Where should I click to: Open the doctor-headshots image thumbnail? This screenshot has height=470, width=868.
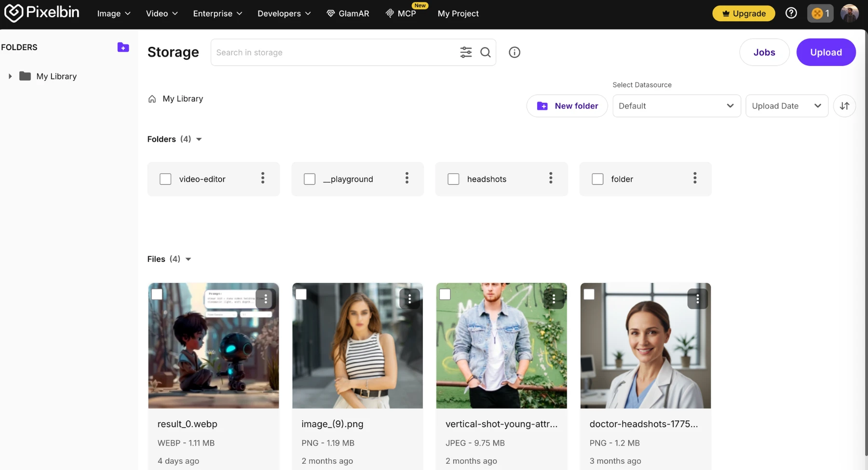coord(645,346)
